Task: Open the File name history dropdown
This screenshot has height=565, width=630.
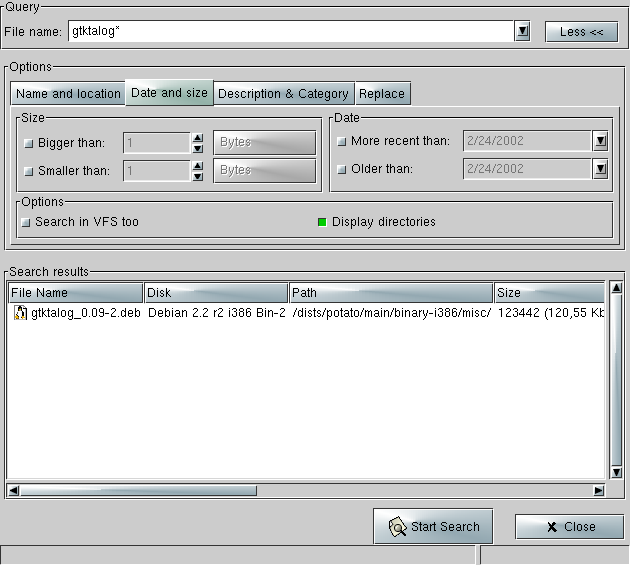Action: pyautogui.click(x=522, y=32)
